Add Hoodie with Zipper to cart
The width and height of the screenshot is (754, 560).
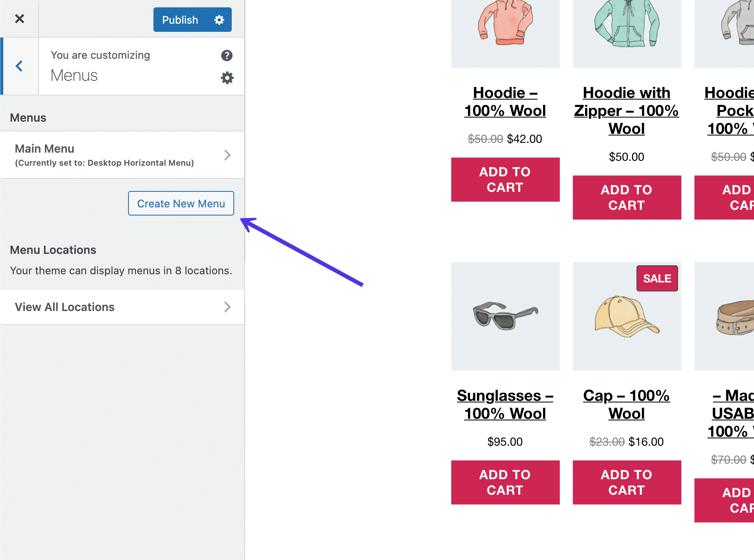click(x=626, y=198)
